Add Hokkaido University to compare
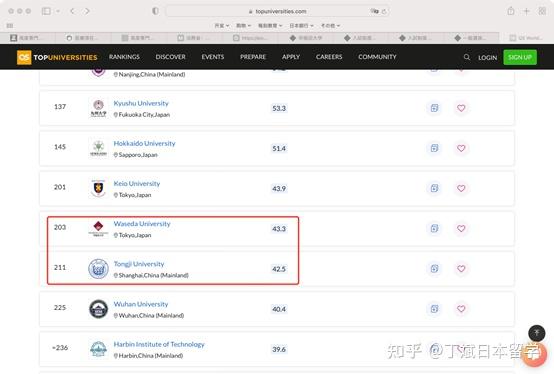This screenshot has width=554, height=374. coord(434,148)
